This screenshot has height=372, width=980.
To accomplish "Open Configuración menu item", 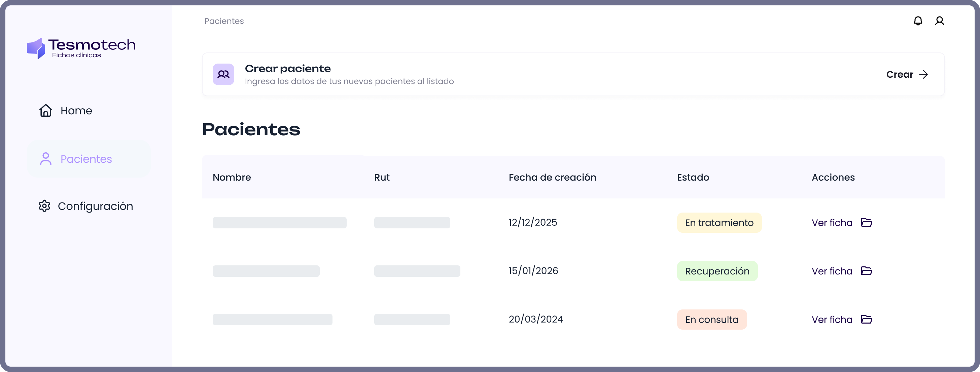I will [x=95, y=206].
